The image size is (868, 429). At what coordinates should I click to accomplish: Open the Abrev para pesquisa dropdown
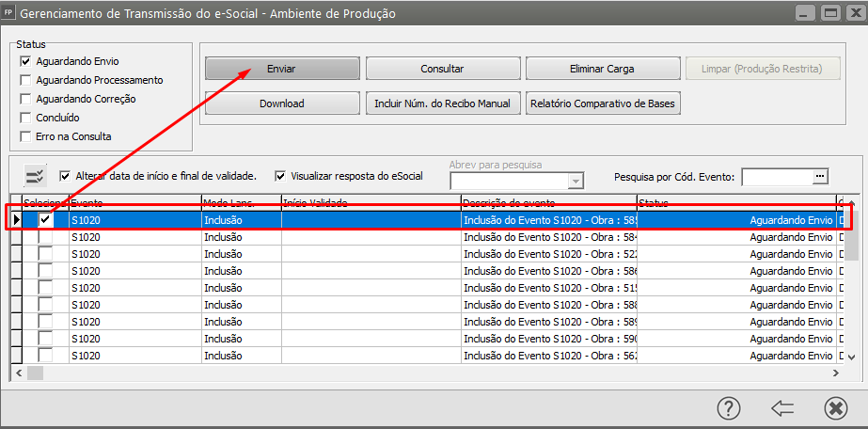pyautogui.click(x=576, y=181)
